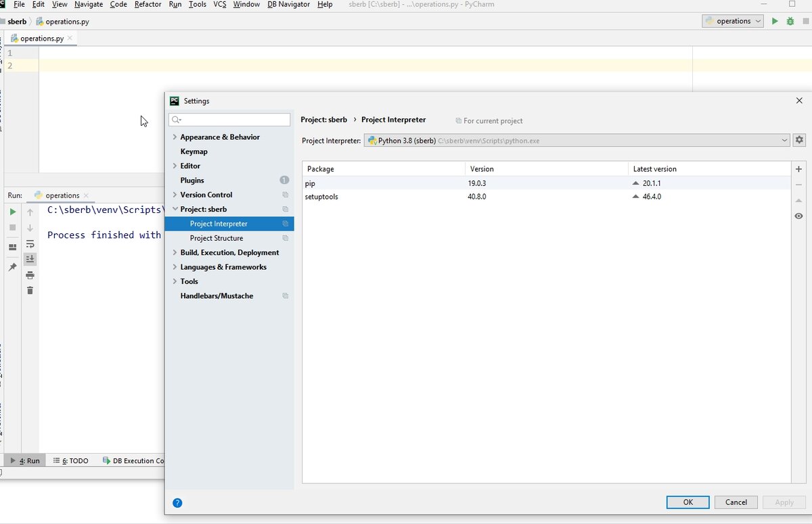Open the DB Execution Console tool tab

[x=133, y=460]
